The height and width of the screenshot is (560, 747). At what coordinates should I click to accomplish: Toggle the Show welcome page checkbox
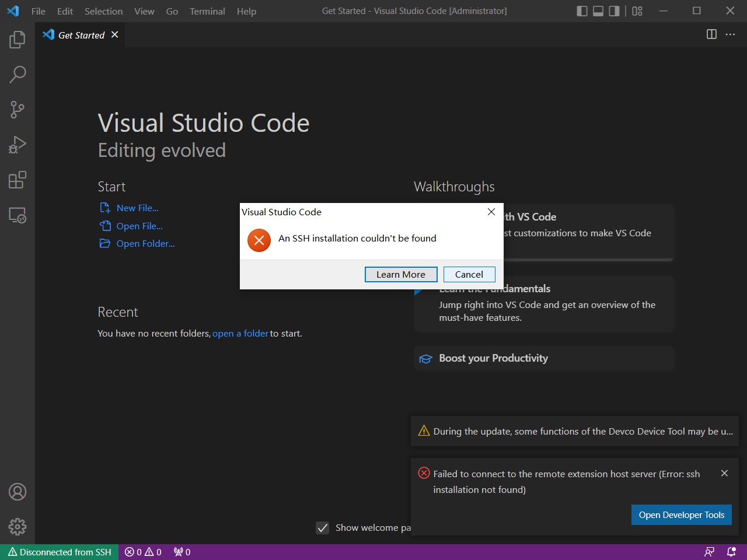(x=323, y=528)
